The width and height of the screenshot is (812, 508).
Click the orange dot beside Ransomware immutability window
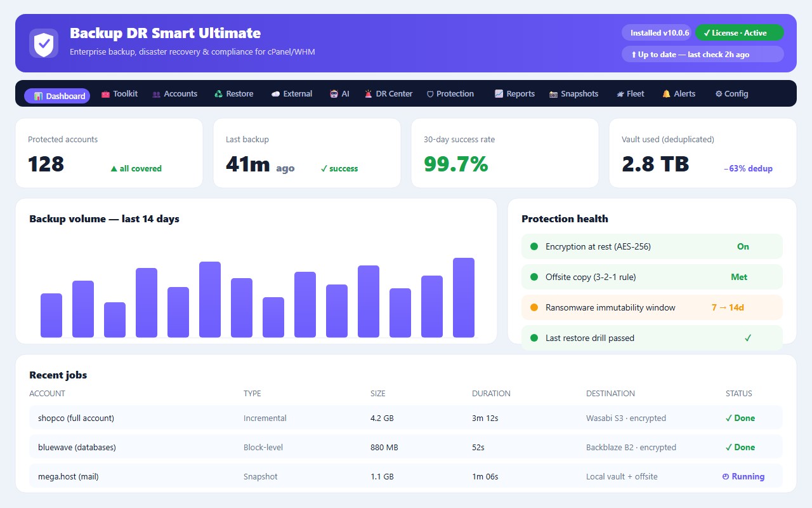click(x=534, y=307)
